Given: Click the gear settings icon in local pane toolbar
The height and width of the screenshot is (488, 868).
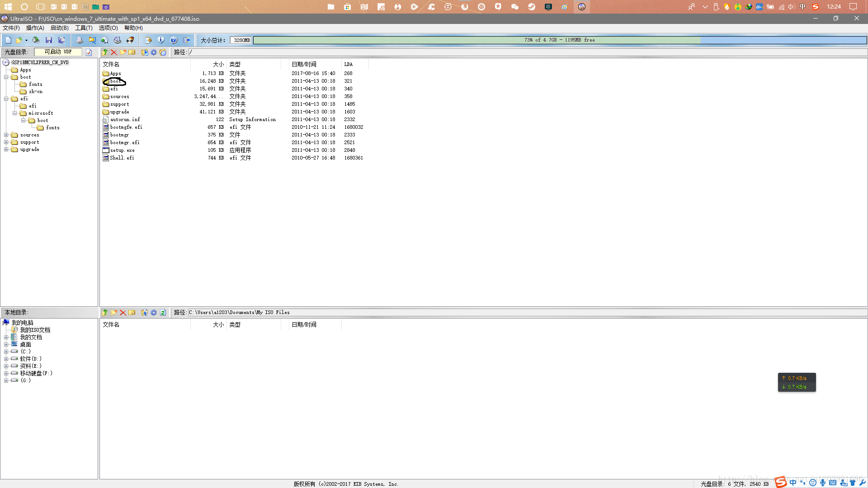Looking at the screenshot, I should (154, 313).
